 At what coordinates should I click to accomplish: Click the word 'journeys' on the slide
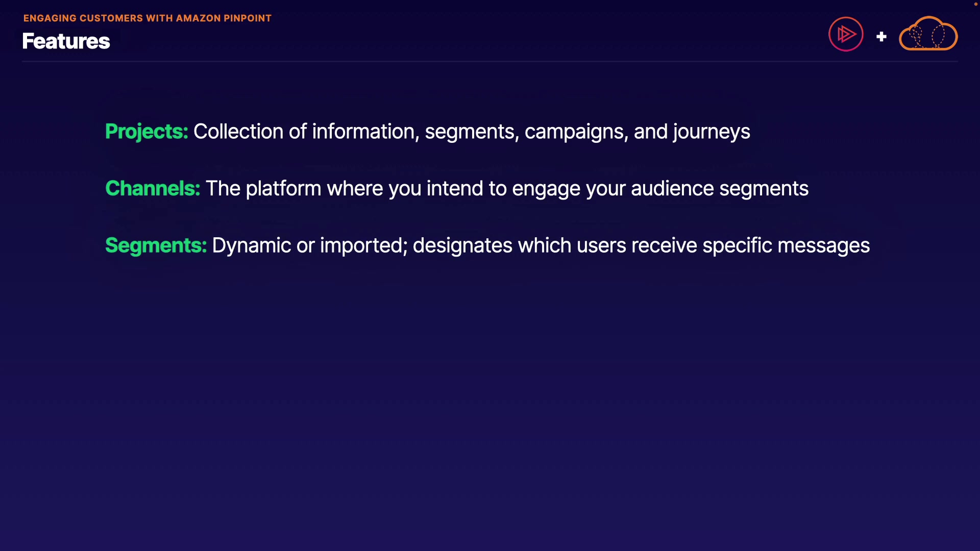712,132
